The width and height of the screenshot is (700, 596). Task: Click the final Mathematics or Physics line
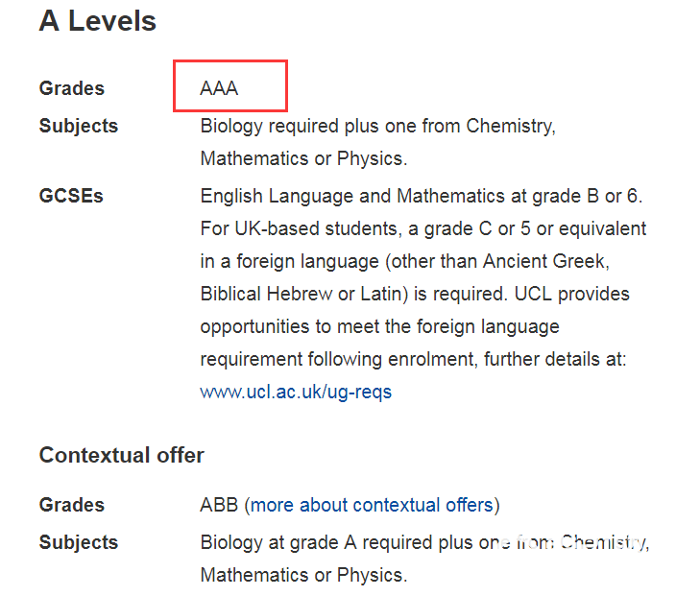(x=303, y=575)
